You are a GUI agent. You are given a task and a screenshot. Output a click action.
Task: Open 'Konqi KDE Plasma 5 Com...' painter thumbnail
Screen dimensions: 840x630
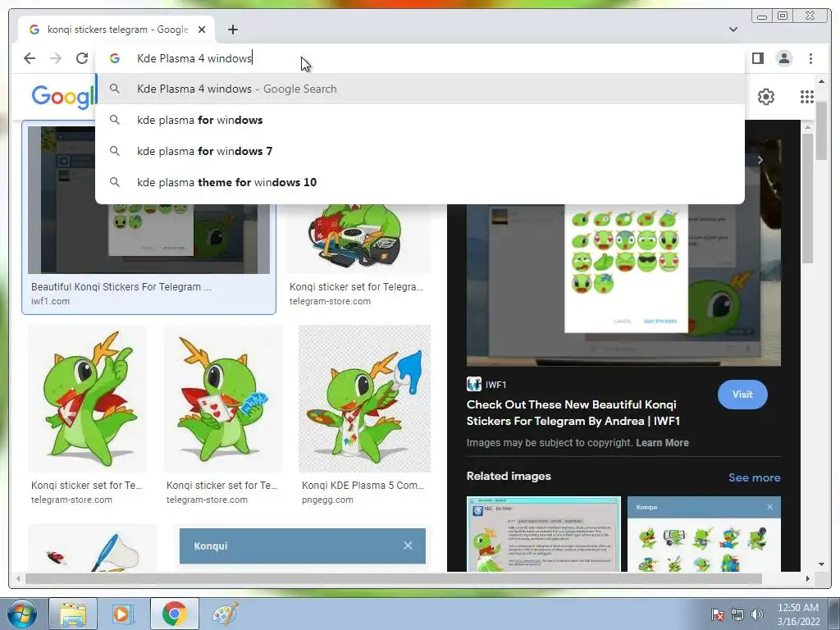[x=364, y=399]
